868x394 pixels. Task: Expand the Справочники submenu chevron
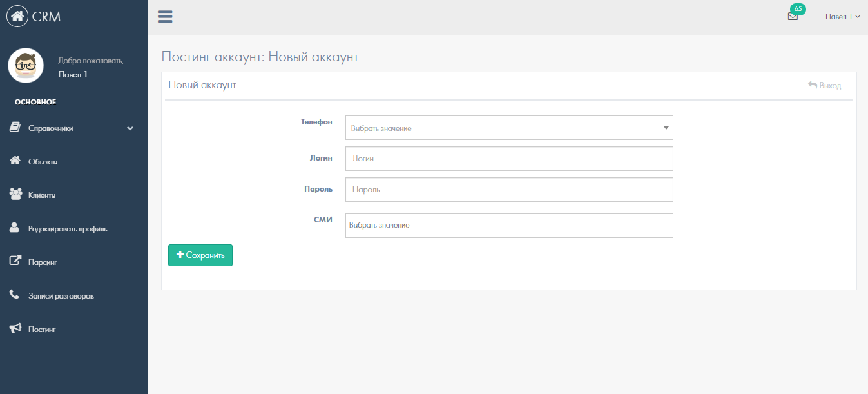point(130,128)
